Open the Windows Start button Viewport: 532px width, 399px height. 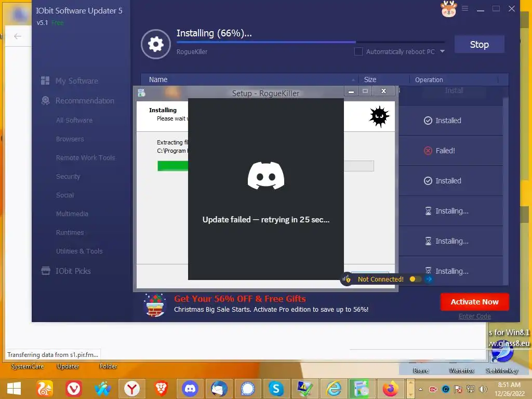click(x=14, y=389)
